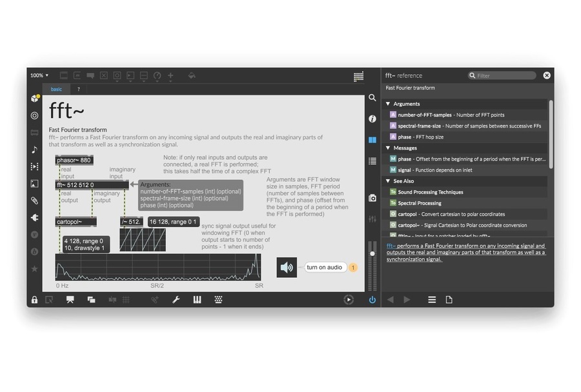Collapse the Arguments section
Viewport: 581px width, 392px height.
[x=388, y=104]
